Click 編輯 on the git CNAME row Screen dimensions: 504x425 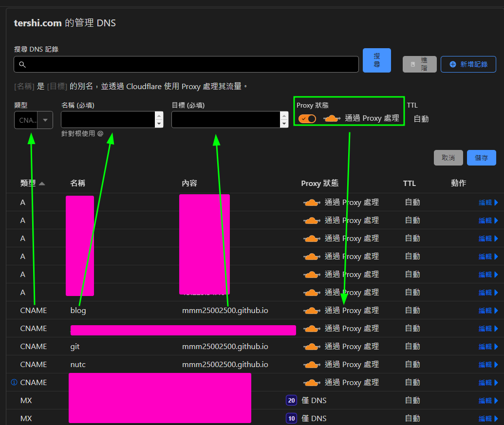[488, 347]
